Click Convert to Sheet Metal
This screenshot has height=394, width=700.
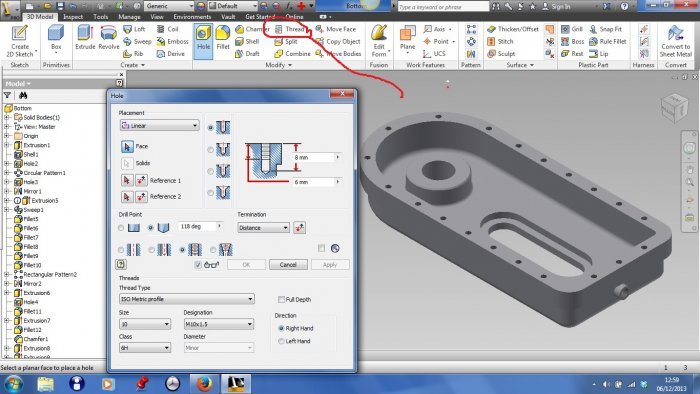(675, 41)
